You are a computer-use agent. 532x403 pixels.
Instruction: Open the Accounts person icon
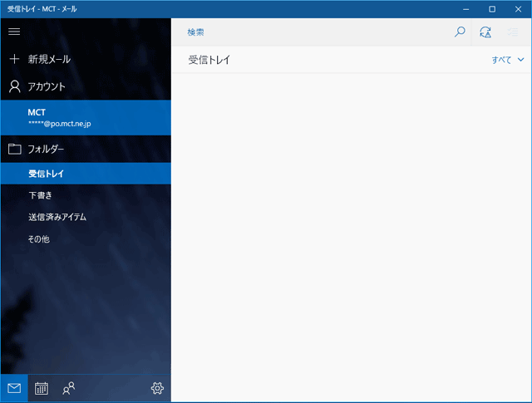[x=15, y=86]
